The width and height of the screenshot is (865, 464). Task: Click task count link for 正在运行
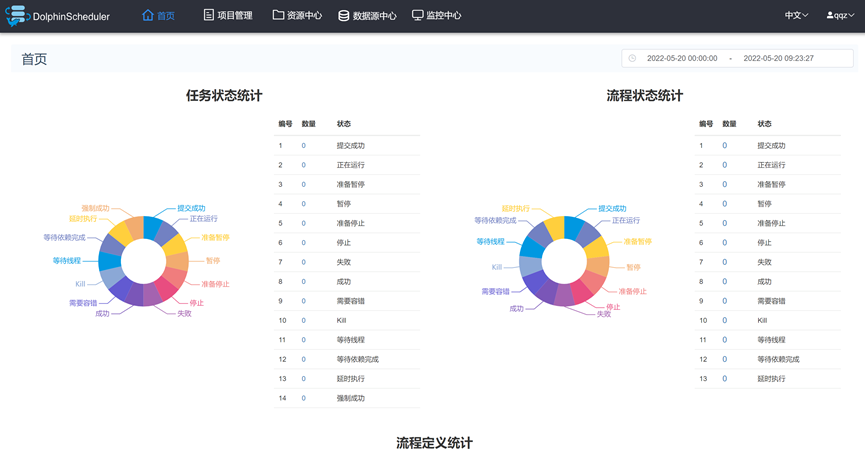pyautogui.click(x=303, y=165)
